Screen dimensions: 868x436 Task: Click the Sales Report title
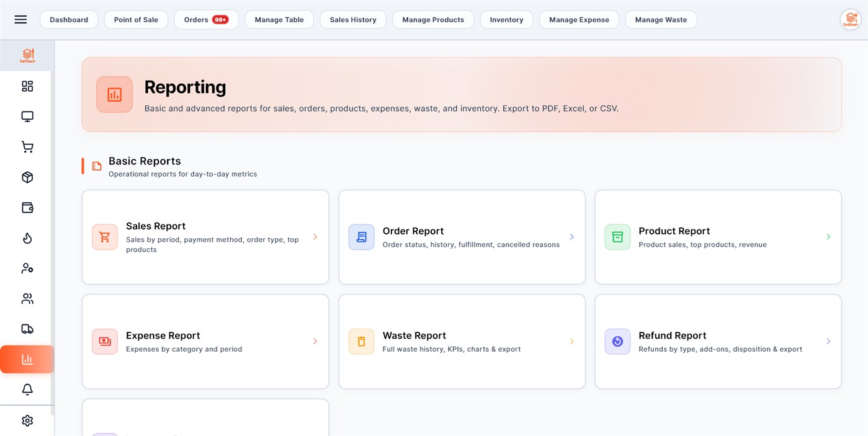(x=156, y=226)
